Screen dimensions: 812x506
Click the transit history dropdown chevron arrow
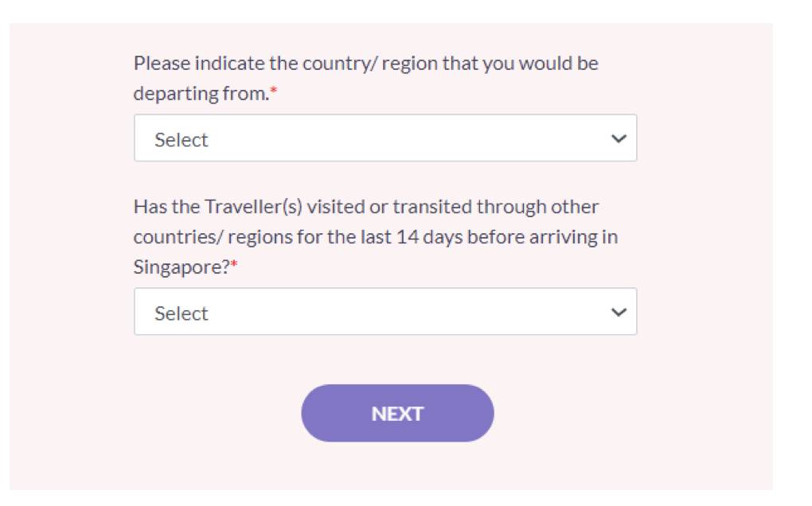tap(619, 313)
